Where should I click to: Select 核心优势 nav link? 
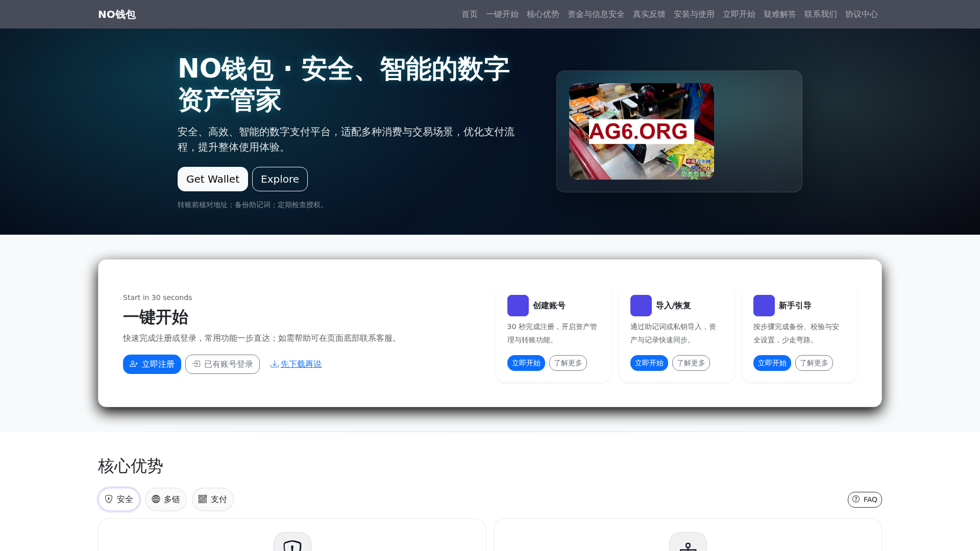[543, 14]
